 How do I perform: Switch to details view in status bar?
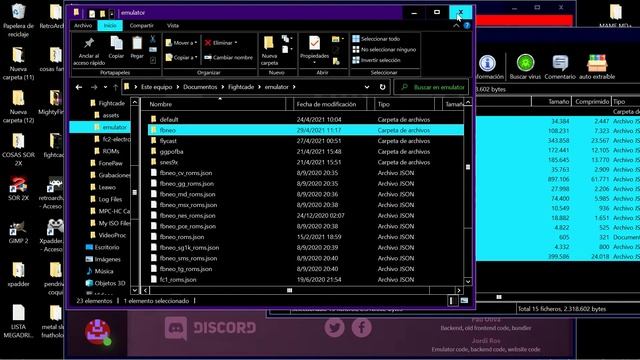tap(451, 301)
